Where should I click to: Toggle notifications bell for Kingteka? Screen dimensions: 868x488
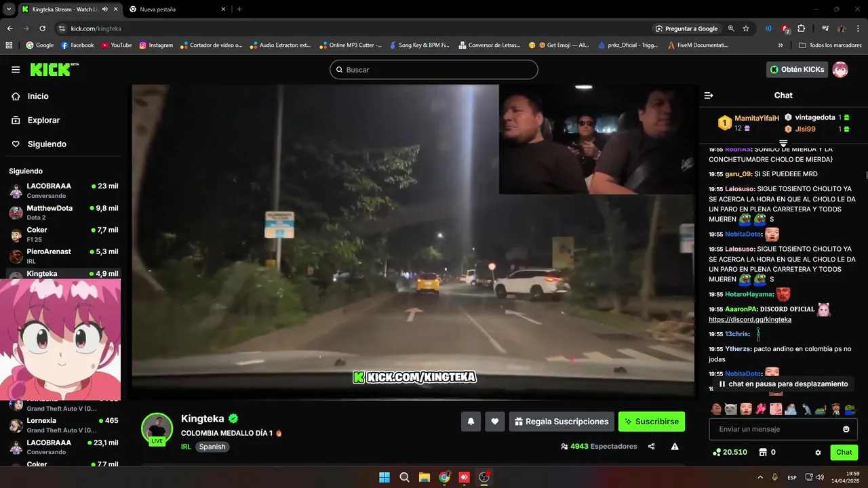tap(471, 422)
